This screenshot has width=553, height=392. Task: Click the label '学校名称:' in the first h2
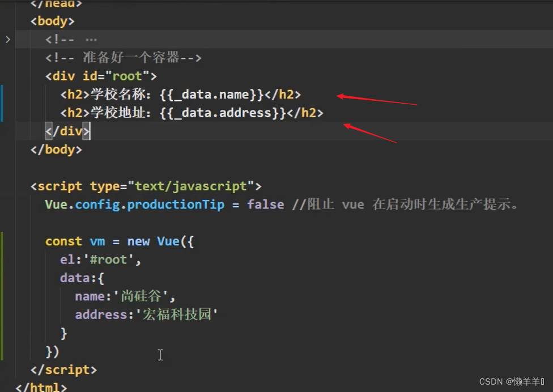[x=121, y=95]
